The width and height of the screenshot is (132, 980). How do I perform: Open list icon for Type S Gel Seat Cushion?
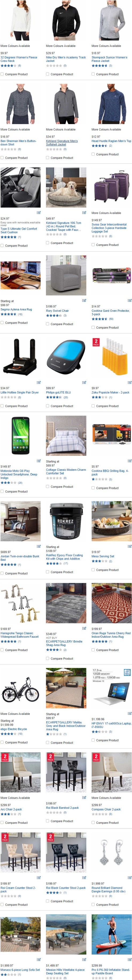click(38, 213)
